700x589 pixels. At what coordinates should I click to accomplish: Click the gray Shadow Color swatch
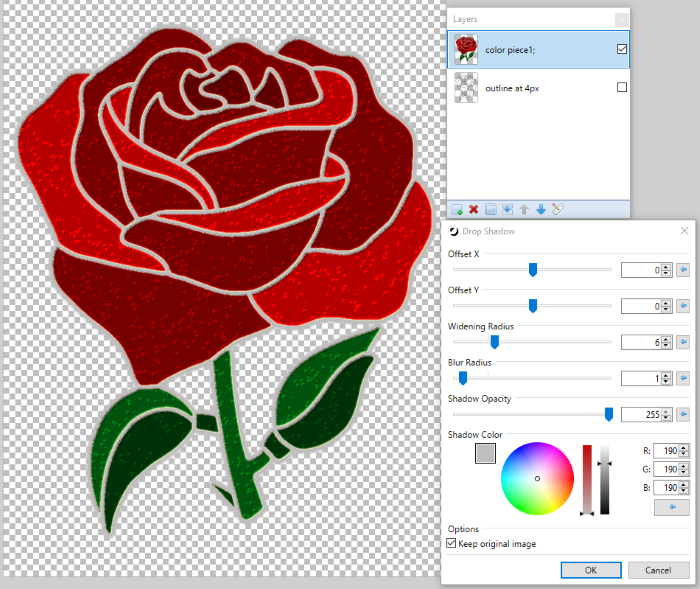[485, 454]
